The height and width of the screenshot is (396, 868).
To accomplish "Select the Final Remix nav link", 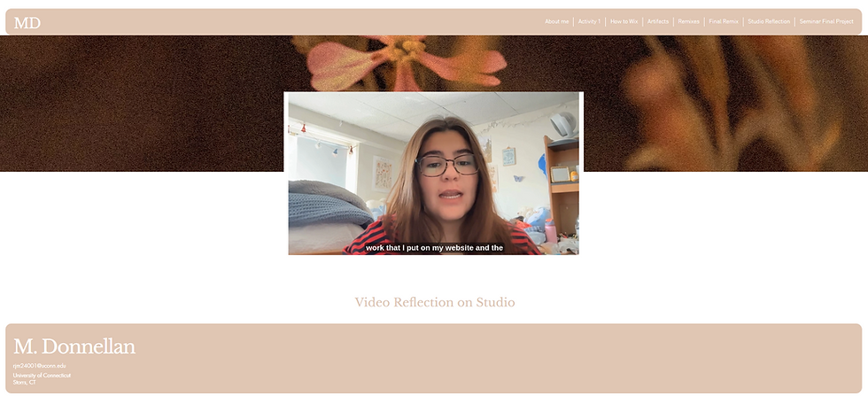I will point(724,21).
